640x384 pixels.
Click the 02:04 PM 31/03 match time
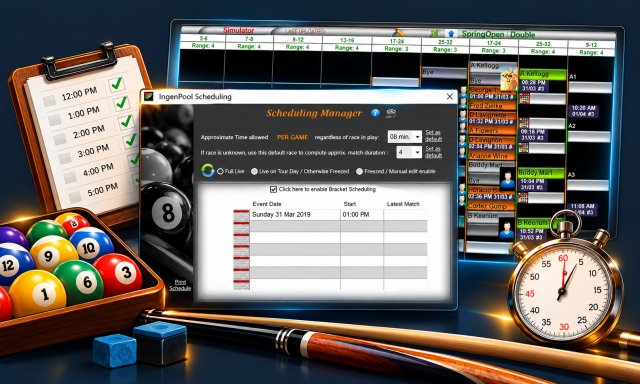coord(491,146)
